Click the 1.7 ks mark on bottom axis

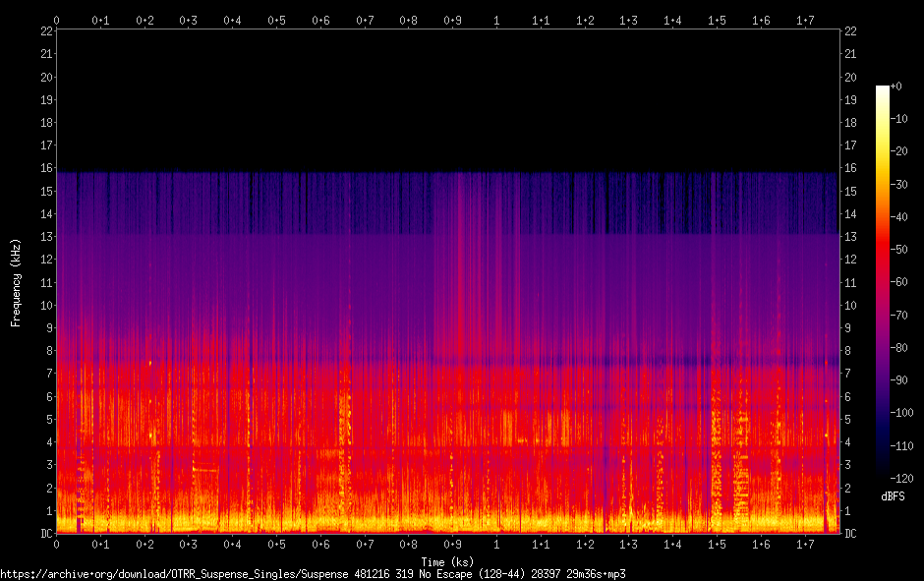[805, 544]
